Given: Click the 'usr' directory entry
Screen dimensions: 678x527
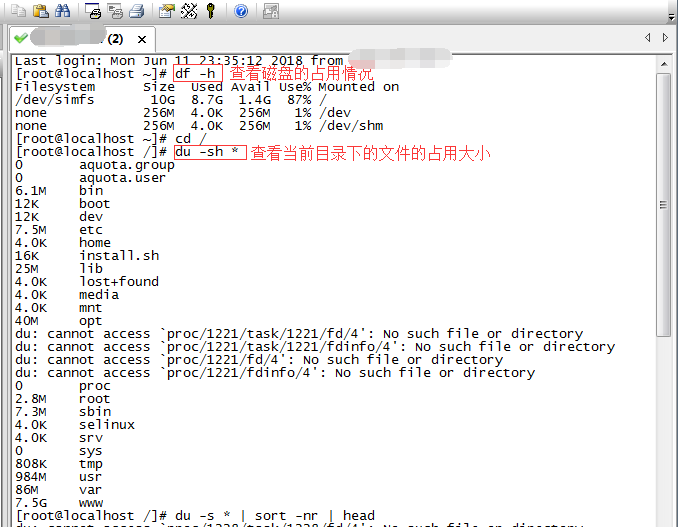Looking at the screenshot, I should (90, 477).
